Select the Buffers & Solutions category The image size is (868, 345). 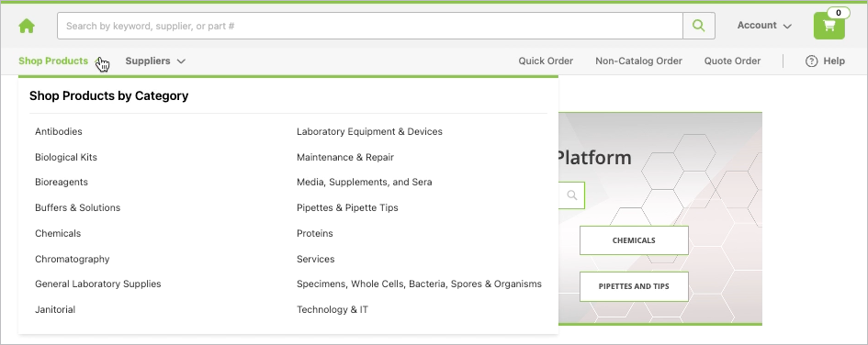pyautogui.click(x=77, y=208)
